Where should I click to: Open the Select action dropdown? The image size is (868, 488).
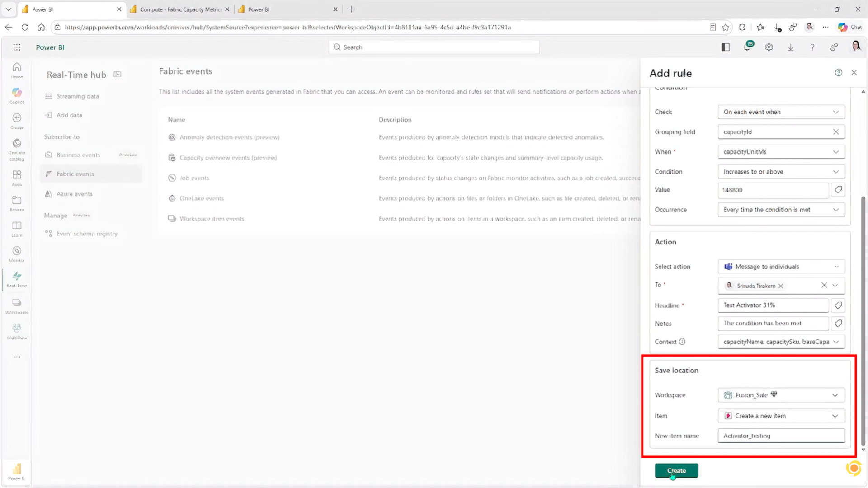point(781,267)
